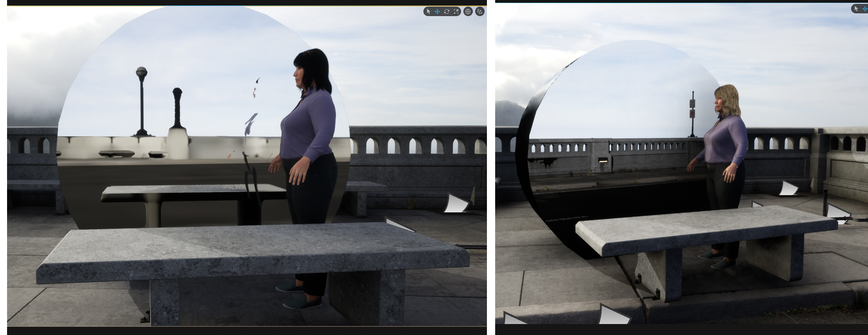
Task: Select the wall light on the balustrade
Action: click(603, 160)
